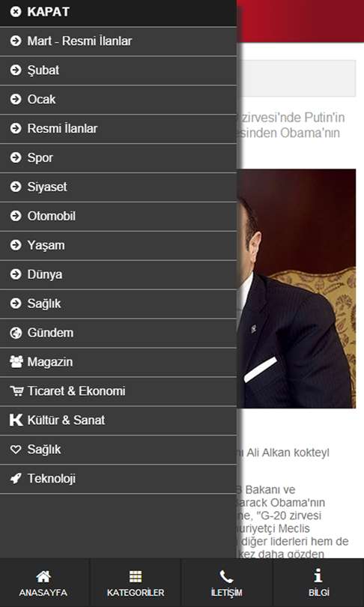Select the Şubat menu item
The image size is (364, 607).
click(x=118, y=70)
